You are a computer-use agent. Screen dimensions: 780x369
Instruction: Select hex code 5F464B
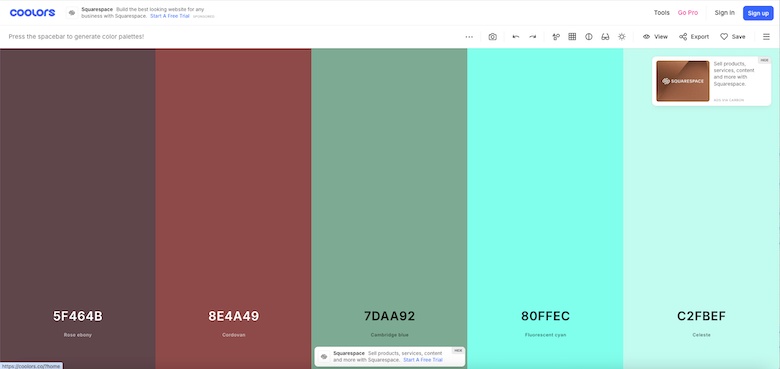[x=78, y=316]
